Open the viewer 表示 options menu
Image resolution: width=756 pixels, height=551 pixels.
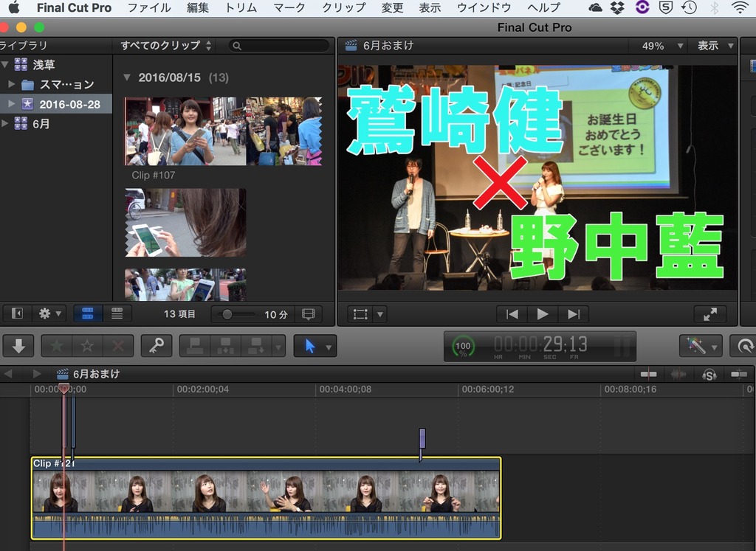715,46
